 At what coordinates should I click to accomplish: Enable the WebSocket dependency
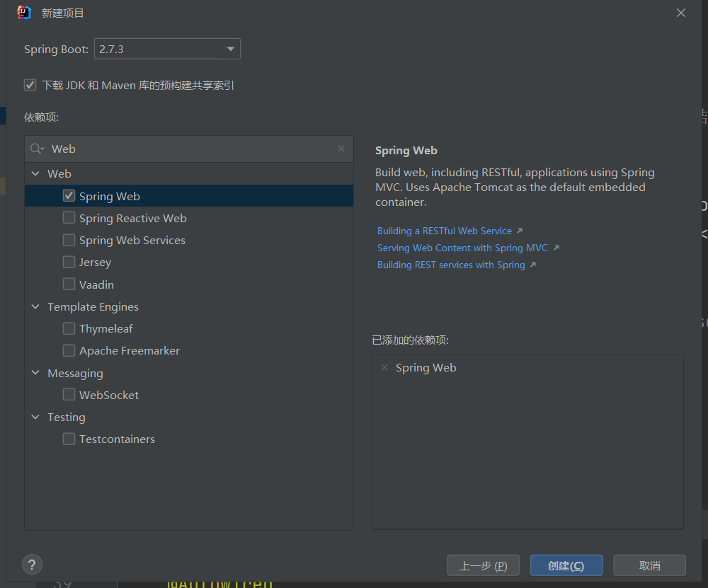tap(69, 394)
